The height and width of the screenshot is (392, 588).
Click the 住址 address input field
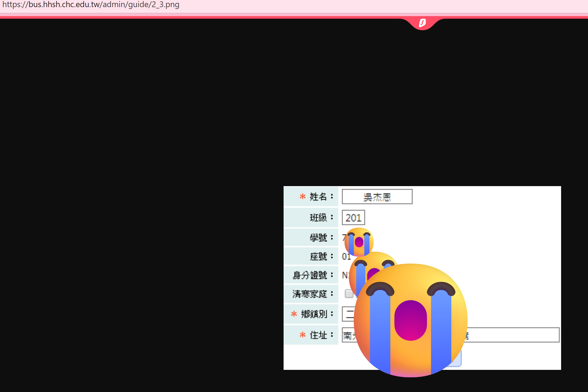[451, 335]
